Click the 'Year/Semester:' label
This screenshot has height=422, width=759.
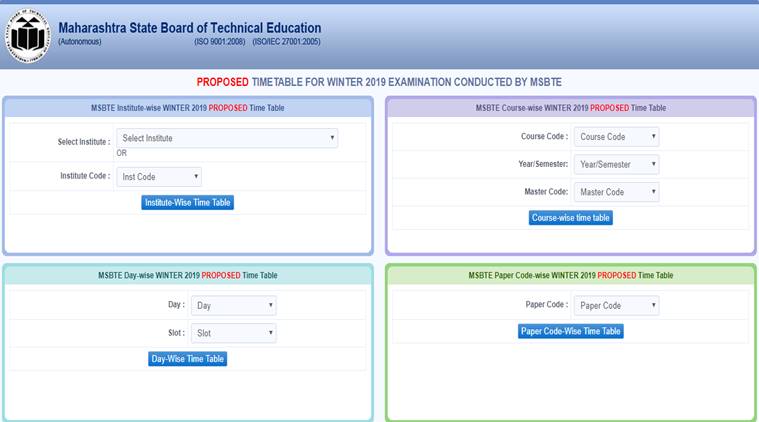coord(543,164)
